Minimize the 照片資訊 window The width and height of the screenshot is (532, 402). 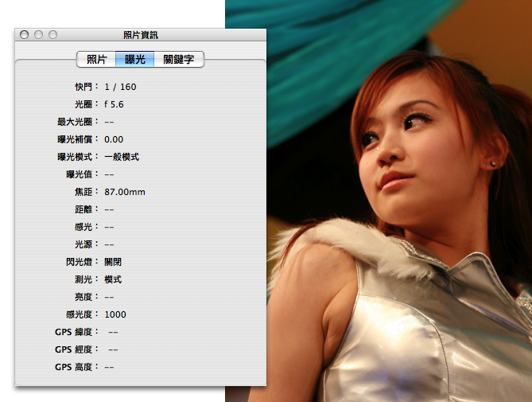click(x=38, y=35)
